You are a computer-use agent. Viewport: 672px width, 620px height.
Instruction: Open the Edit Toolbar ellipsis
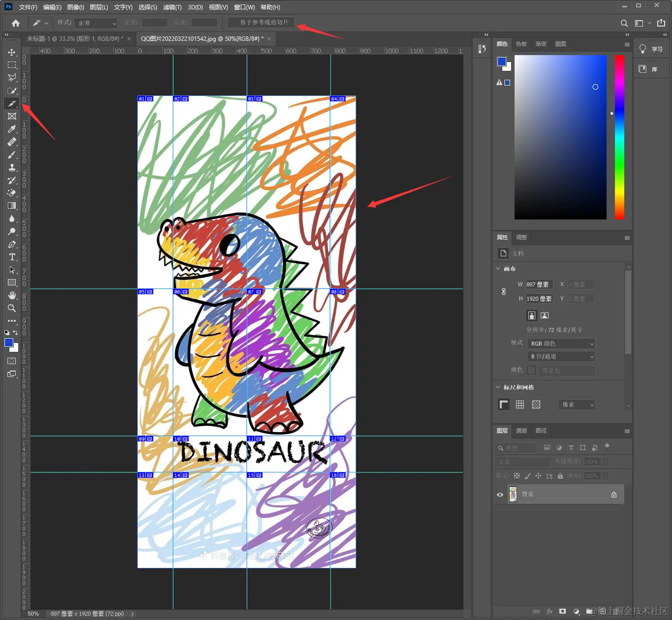coord(12,321)
